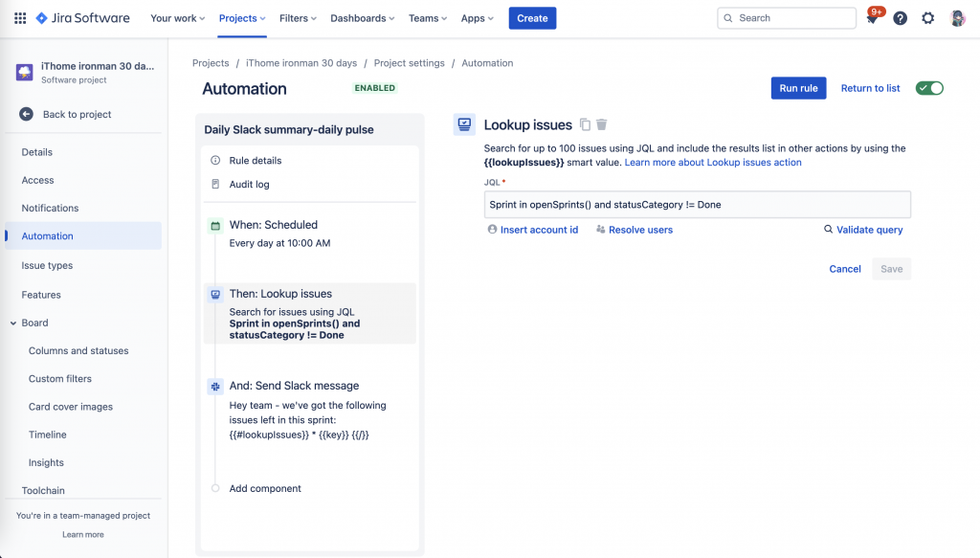Go to Notifications settings
This screenshot has width=980, height=558.
tap(50, 208)
